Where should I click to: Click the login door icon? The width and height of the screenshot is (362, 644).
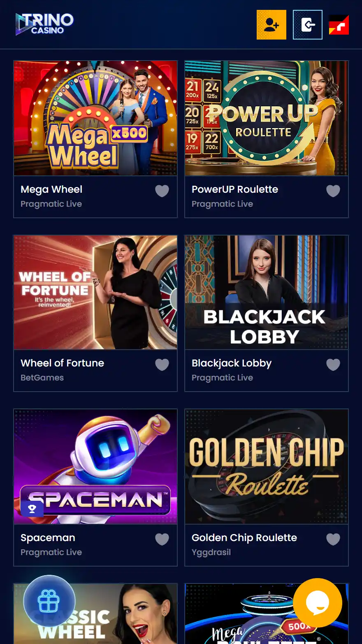pyautogui.click(x=308, y=25)
